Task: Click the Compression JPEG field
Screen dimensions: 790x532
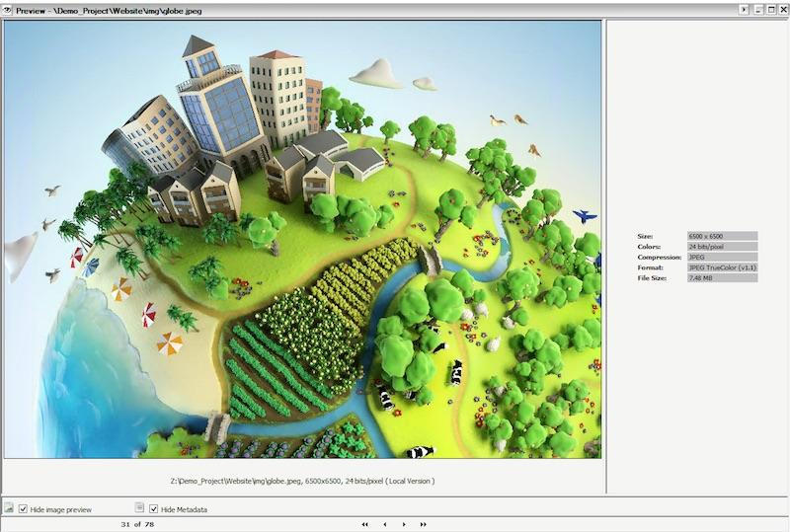Action: [x=722, y=257]
